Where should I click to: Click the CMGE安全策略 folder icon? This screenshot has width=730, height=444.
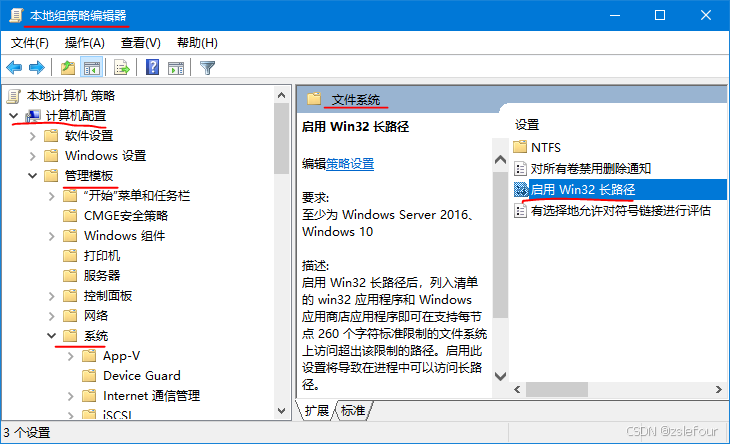tap(70, 215)
